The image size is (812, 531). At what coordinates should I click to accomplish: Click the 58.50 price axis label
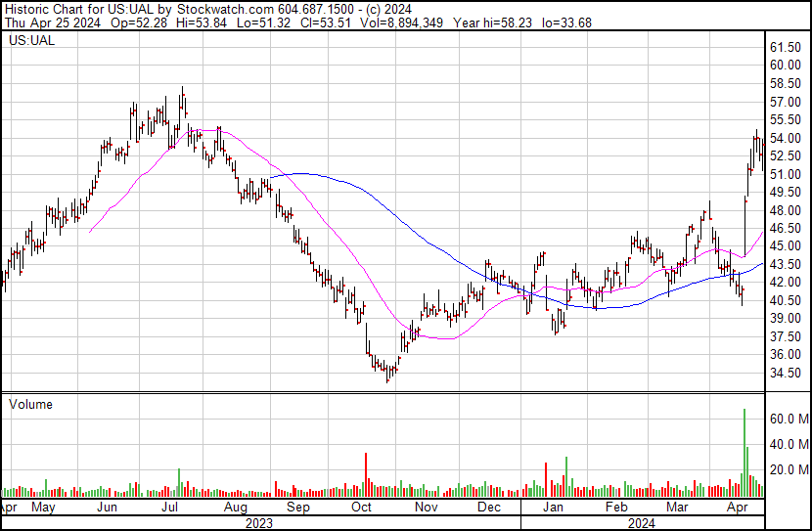point(787,83)
